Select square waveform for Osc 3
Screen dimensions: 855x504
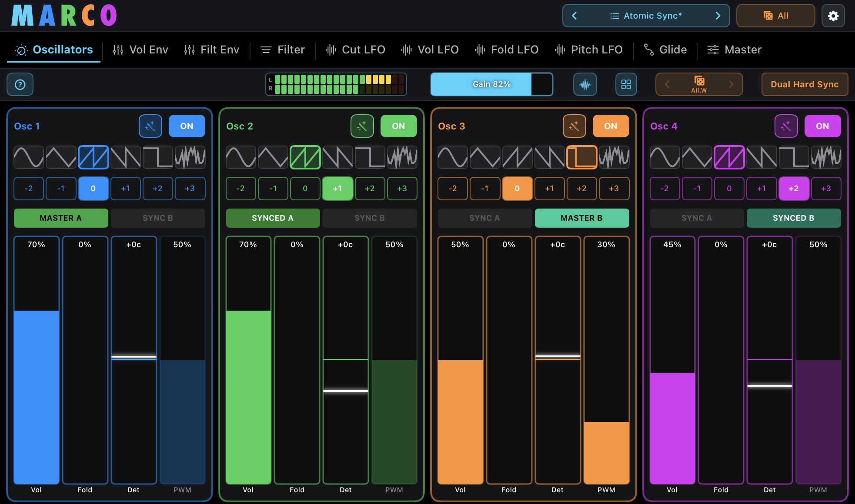pyautogui.click(x=582, y=157)
